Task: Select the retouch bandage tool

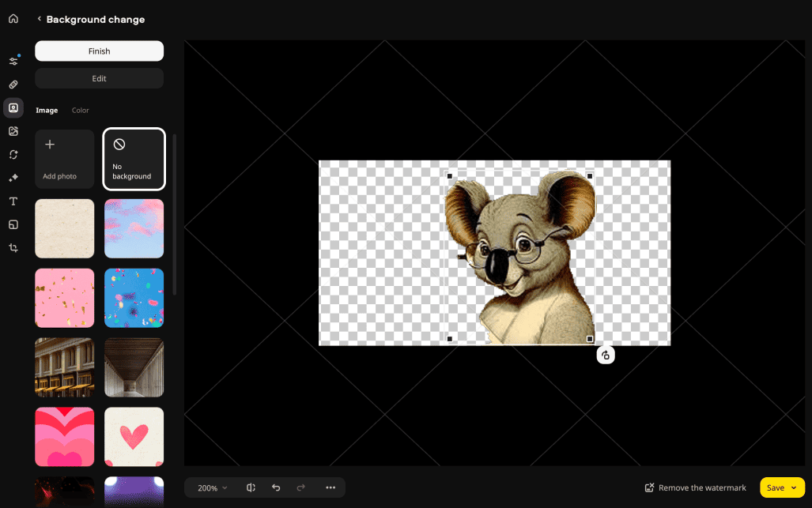Action: [x=13, y=85]
